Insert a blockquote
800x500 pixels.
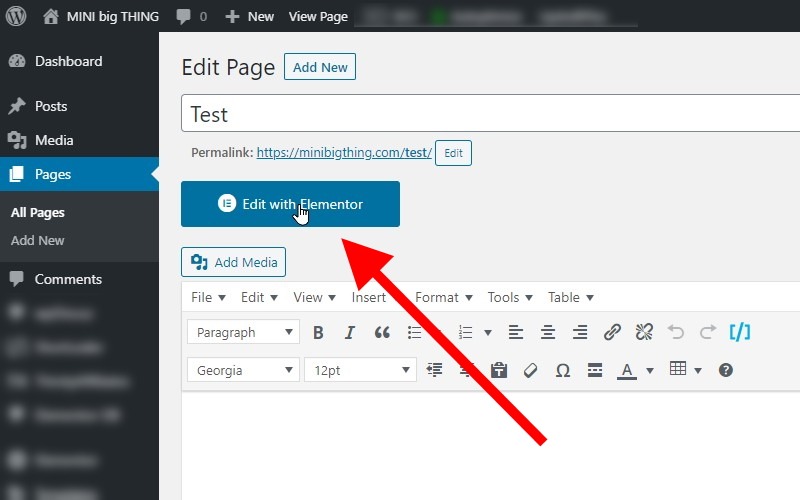point(382,333)
